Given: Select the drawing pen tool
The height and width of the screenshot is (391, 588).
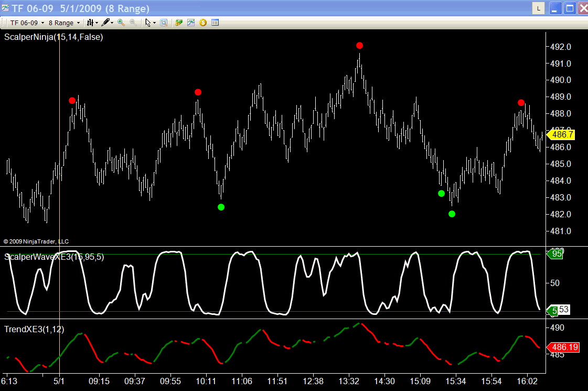Looking at the screenshot, I should click(x=106, y=23).
